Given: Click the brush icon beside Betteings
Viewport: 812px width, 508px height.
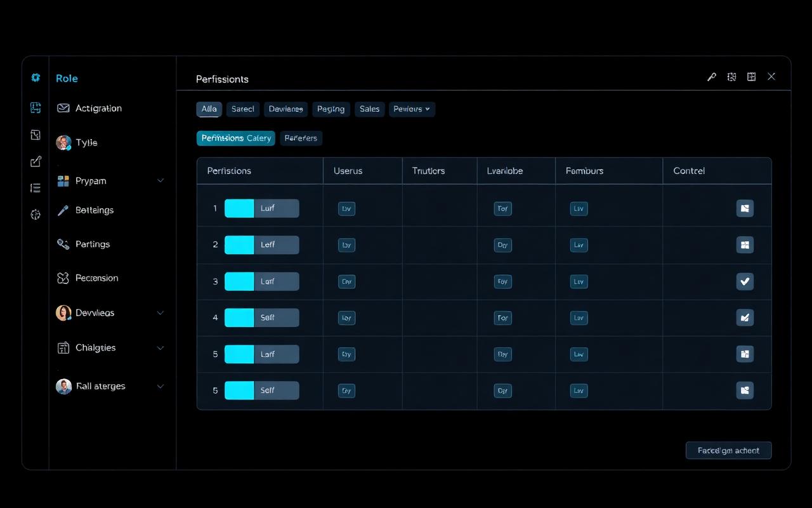Looking at the screenshot, I should pos(63,210).
